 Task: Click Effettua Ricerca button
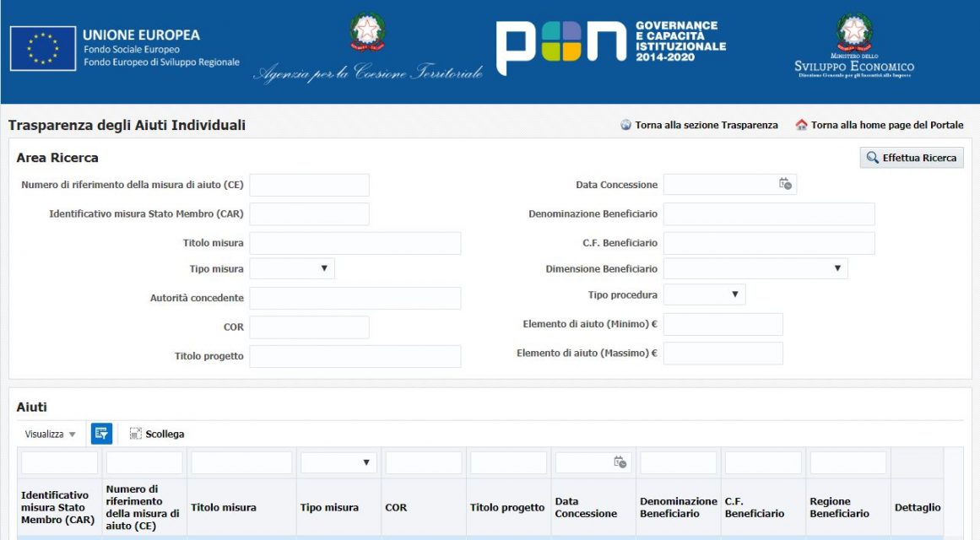912,158
